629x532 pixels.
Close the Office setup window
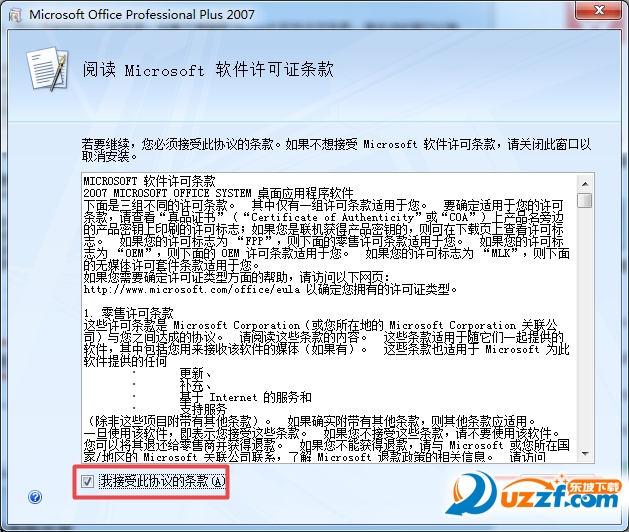[599, 10]
